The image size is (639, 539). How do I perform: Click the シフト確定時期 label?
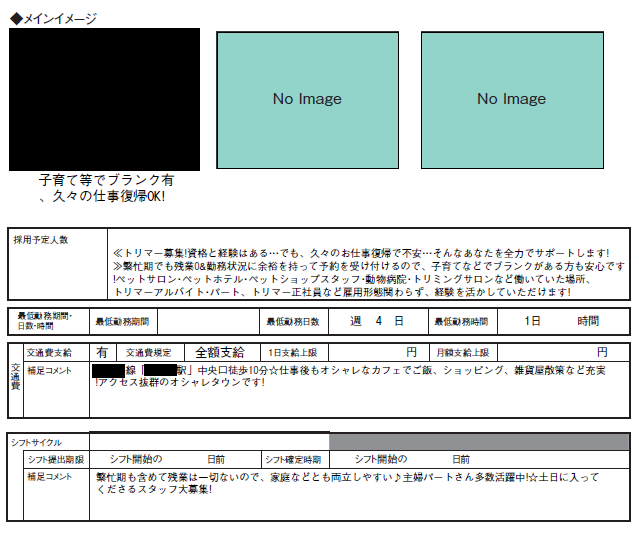[295, 460]
